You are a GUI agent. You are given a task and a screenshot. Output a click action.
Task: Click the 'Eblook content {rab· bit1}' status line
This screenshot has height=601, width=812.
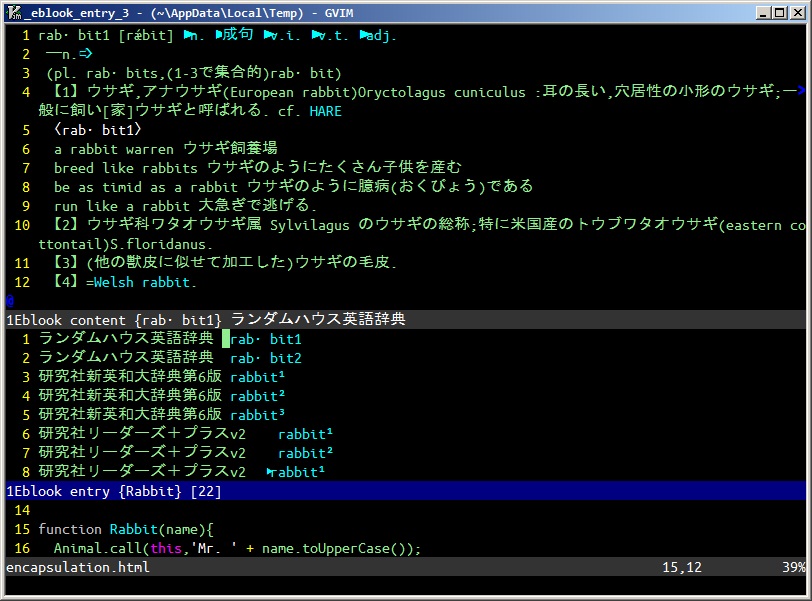(x=406, y=319)
